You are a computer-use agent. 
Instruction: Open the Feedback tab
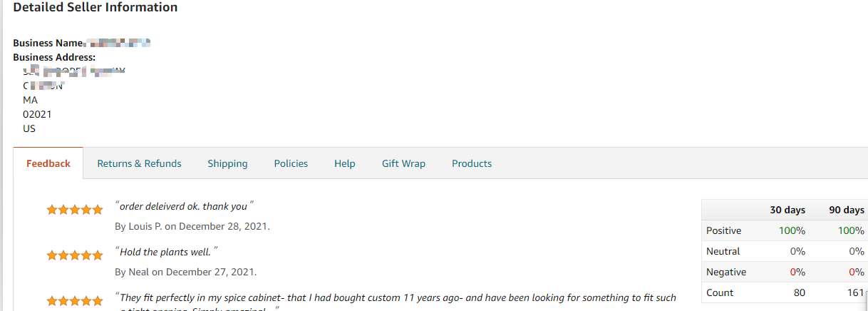click(x=48, y=163)
